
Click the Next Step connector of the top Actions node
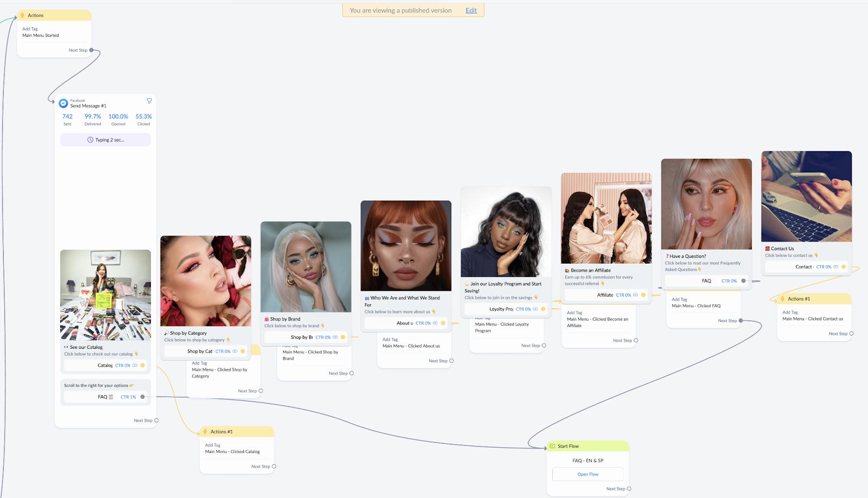(91, 50)
